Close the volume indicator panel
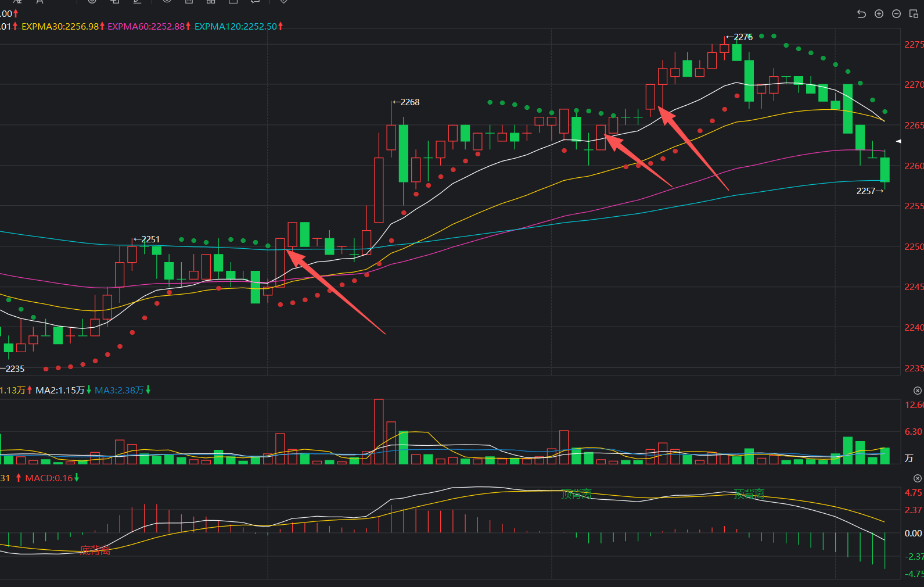 pyautogui.click(x=918, y=391)
